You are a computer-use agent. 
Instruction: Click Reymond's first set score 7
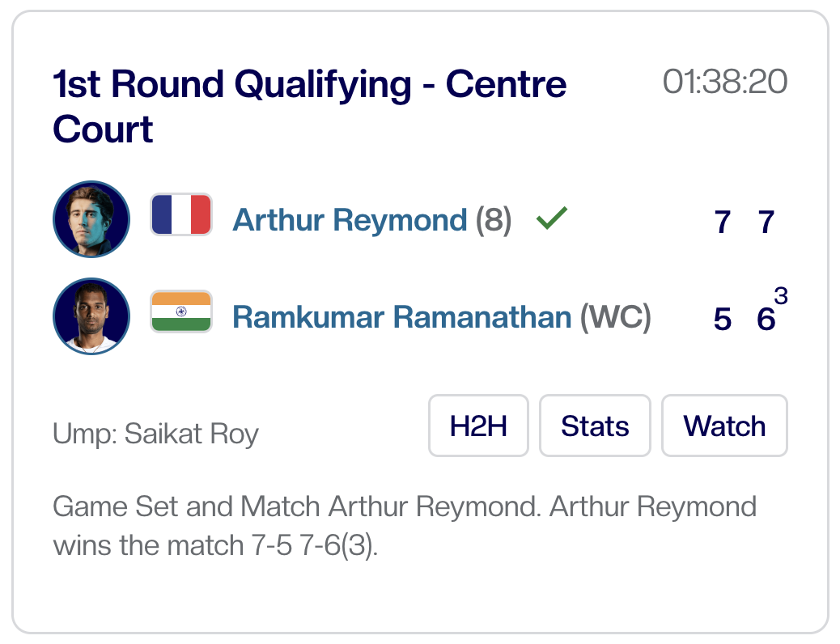723,222
